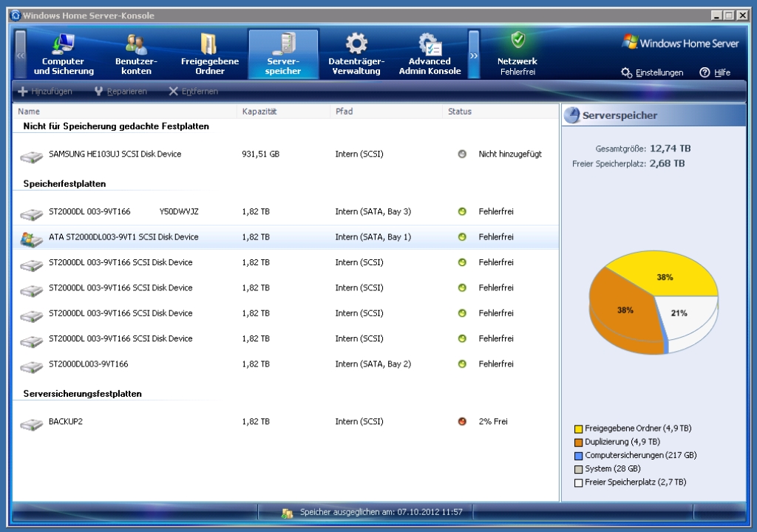Click the red status dot for BACKUP2
Screen dimensions: 757x532
[x=462, y=421]
